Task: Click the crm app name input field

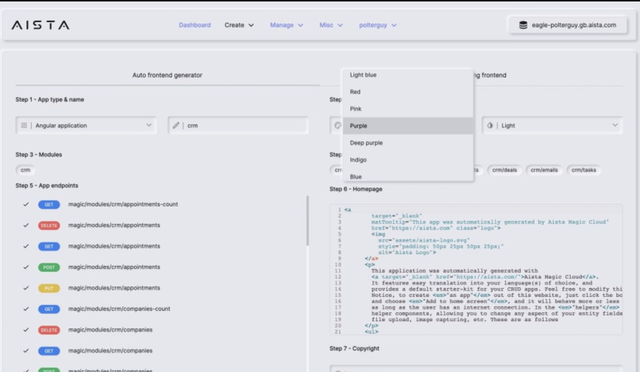Action: tap(238, 125)
